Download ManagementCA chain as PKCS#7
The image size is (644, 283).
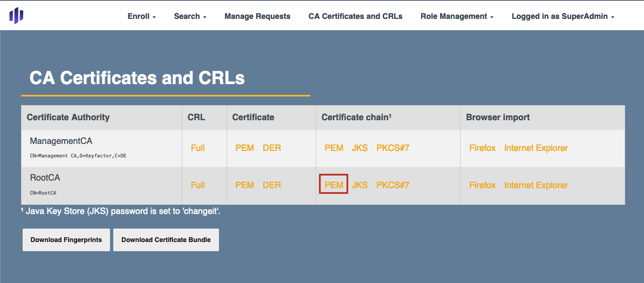[393, 148]
